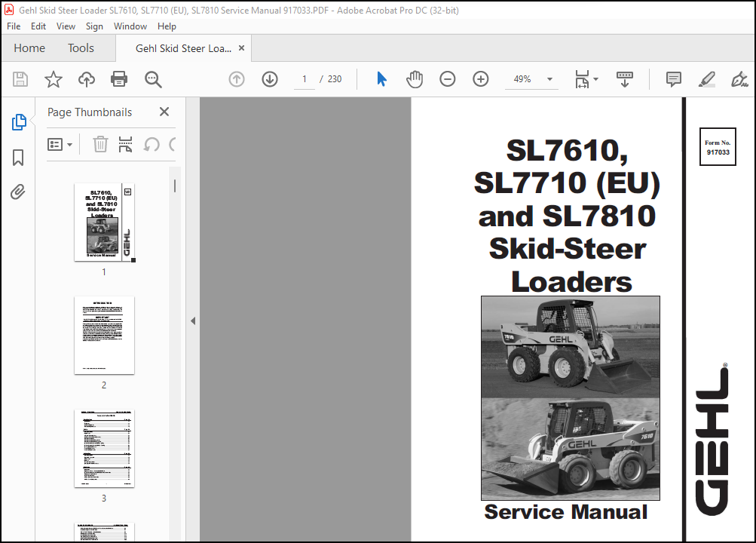Select the Highlight text pen tool
The width and height of the screenshot is (756, 543).
[706, 79]
